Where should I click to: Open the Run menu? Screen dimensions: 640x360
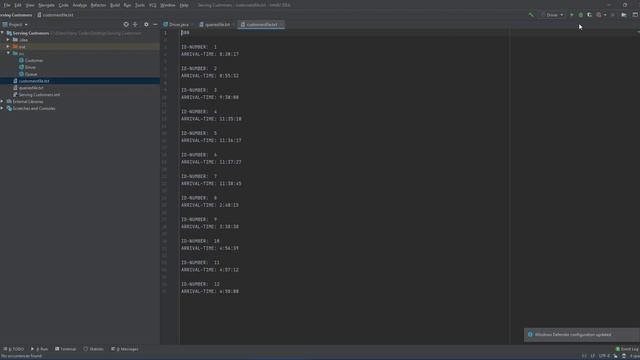(127, 5)
